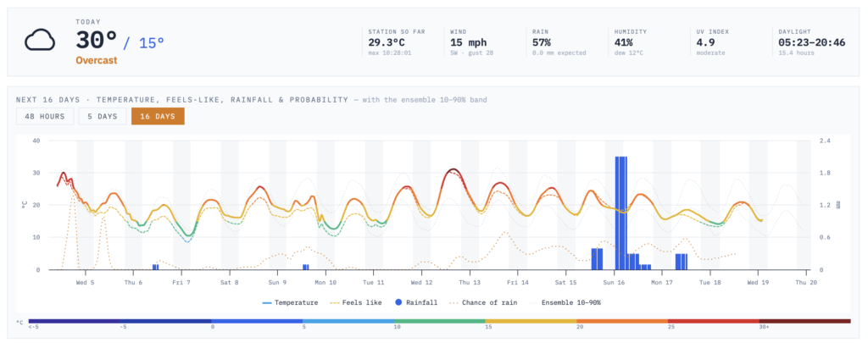The height and width of the screenshot is (348, 868).
Task: Click today's low temperature 15°
Action: pos(151,42)
